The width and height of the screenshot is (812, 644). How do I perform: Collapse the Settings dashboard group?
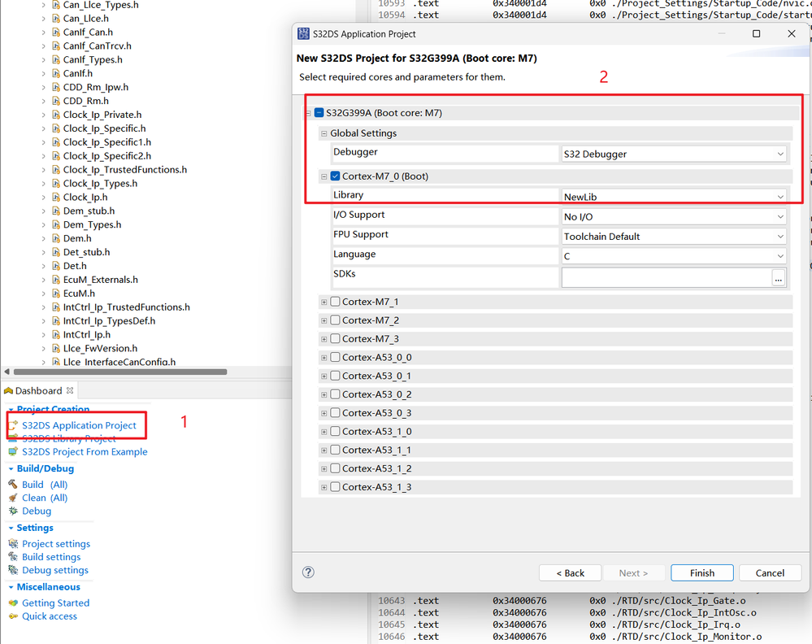pos(11,528)
